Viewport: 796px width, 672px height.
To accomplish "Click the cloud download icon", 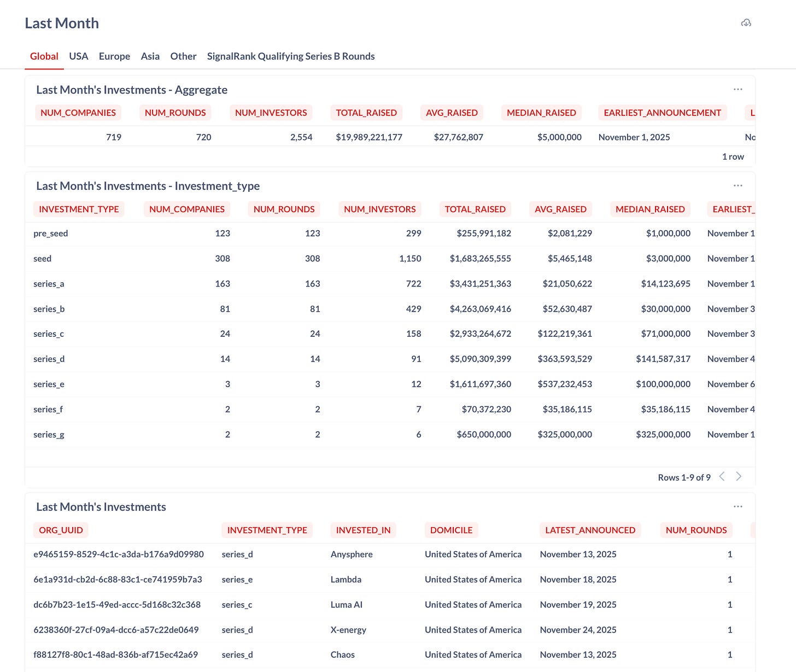I will (x=746, y=22).
